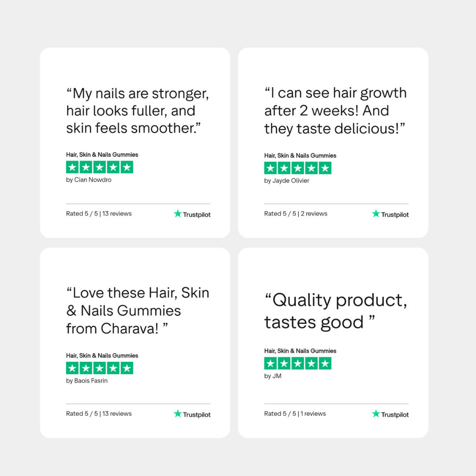
Task: Click the five-star rating above Jayde Olivier
Action: click(297, 168)
